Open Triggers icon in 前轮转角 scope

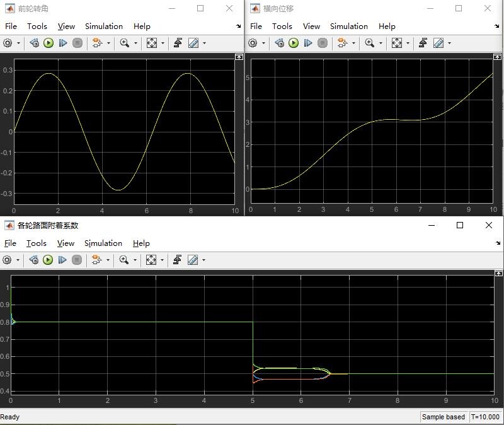click(x=178, y=43)
